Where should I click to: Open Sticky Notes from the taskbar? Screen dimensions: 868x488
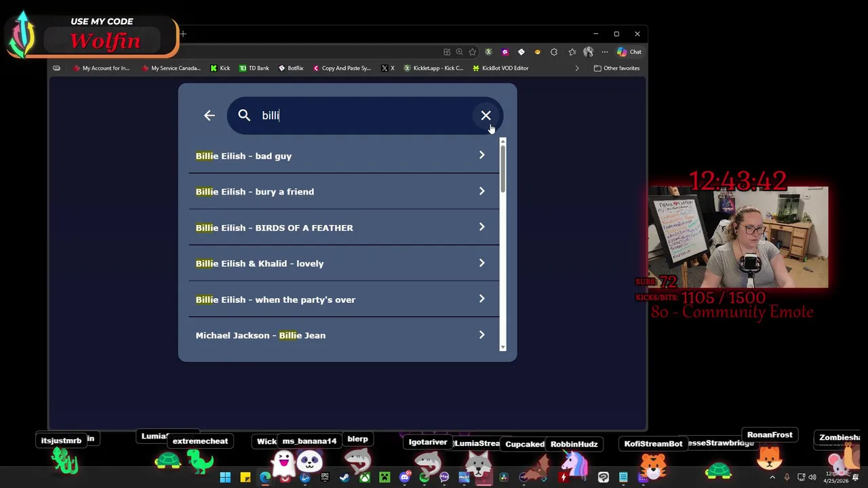pos(245,478)
